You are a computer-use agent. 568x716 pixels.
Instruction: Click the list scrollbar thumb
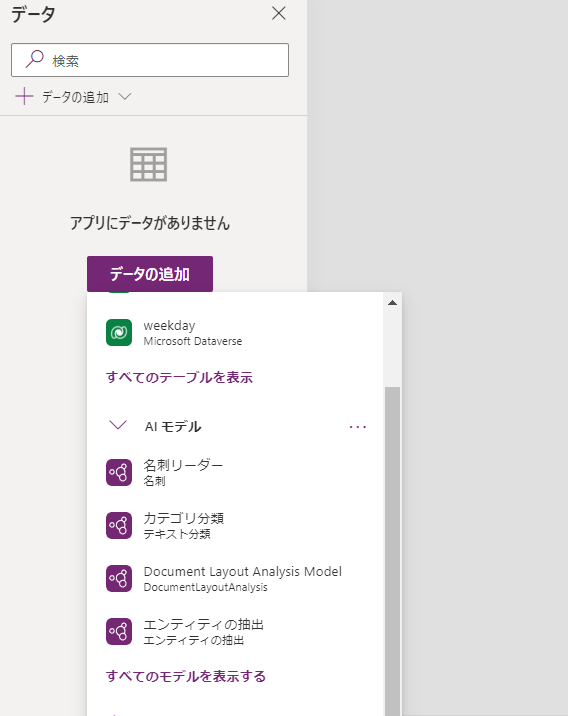(392, 551)
